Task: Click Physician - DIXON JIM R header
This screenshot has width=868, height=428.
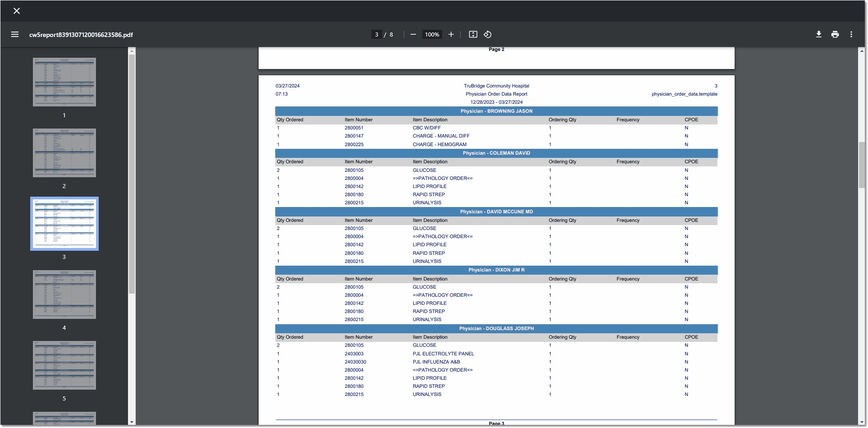Action: 496,270
